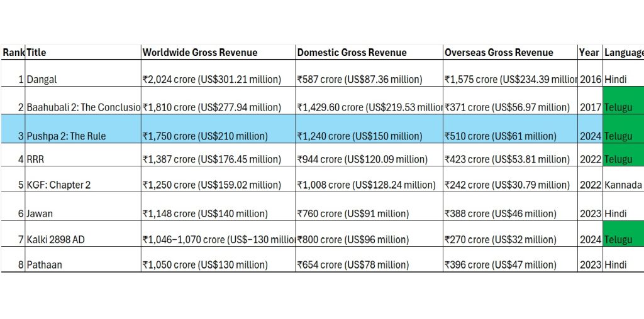The image size is (644, 319).
Task: Select year 2024 in Kalki 2898 AD row
Action: click(x=590, y=234)
